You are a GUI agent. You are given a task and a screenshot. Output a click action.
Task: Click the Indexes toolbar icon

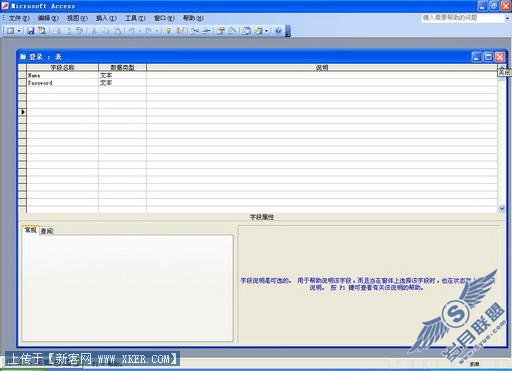click(180, 31)
